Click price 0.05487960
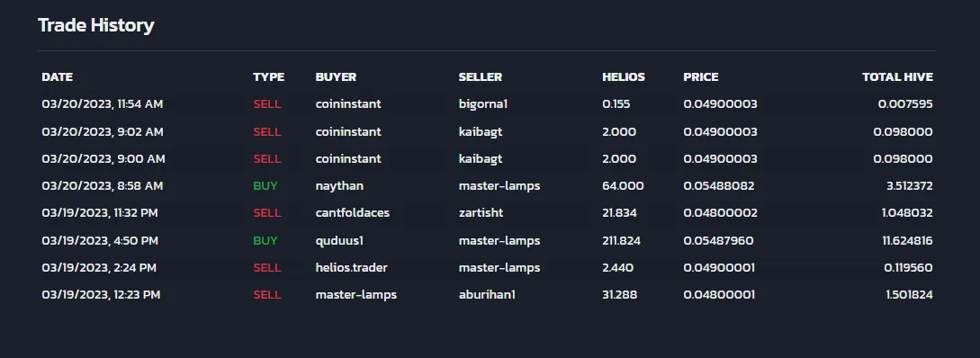Image resolution: width=980 pixels, height=358 pixels. tap(718, 240)
